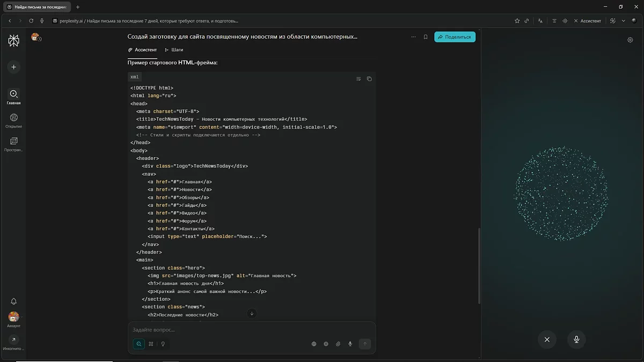
Task: Go back in browser navigation
Action: point(9,21)
